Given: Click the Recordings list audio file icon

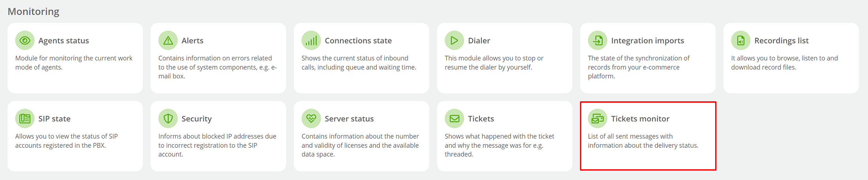Looking at the screenshot, I should pos(741,41).
